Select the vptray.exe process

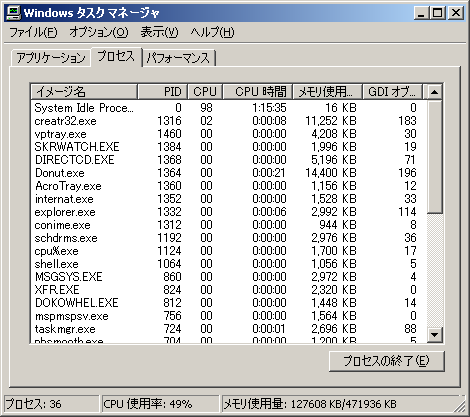pyautogui.click(x=229, y=134)
